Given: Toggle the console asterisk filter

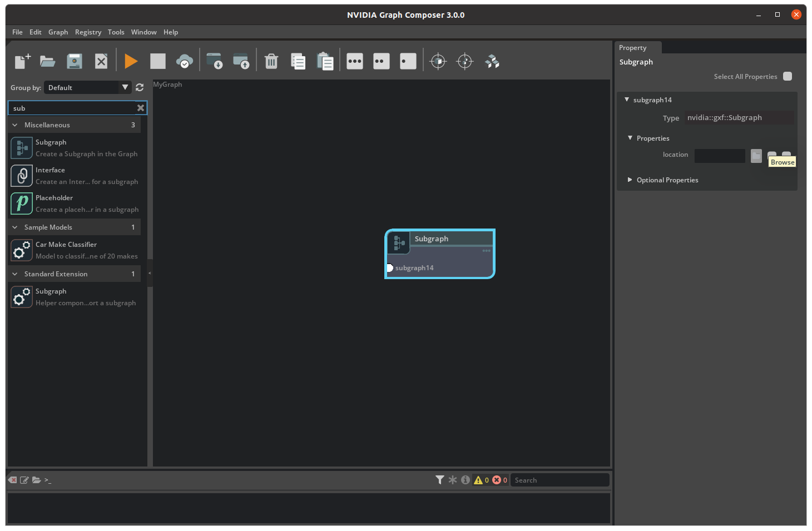Looking at the screenshot, I should click(453, 480).
